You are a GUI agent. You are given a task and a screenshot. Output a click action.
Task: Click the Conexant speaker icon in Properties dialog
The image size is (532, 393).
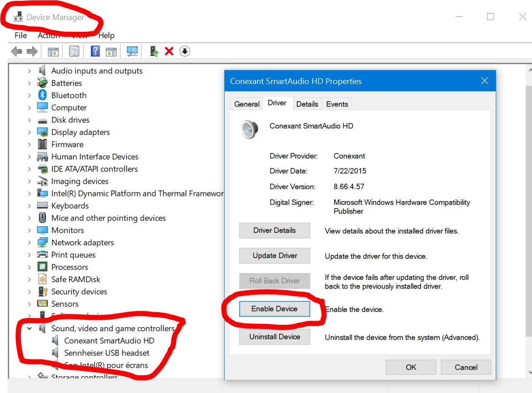click(250, 129)
